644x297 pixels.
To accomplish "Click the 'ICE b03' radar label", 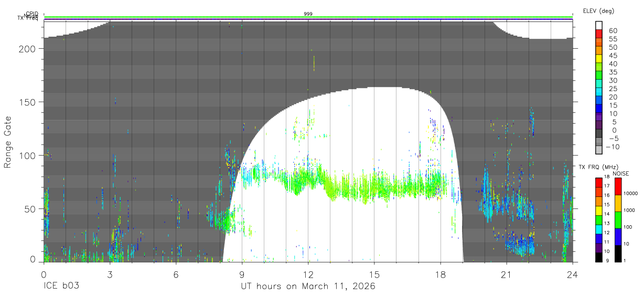I will click(60, 287).
